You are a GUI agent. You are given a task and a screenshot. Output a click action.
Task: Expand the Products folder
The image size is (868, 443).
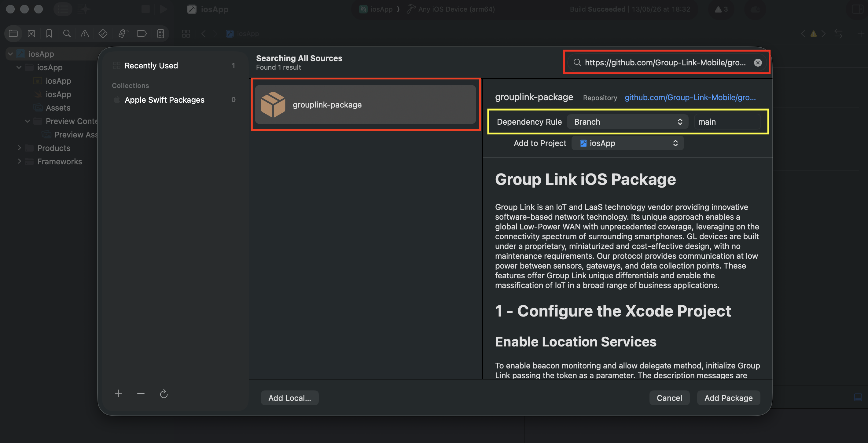coord(19,148)
